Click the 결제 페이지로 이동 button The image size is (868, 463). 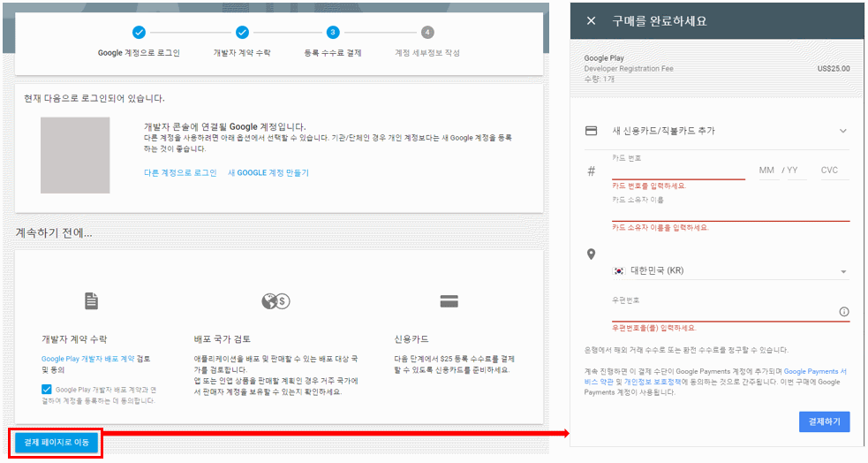(x=57, y=443)
